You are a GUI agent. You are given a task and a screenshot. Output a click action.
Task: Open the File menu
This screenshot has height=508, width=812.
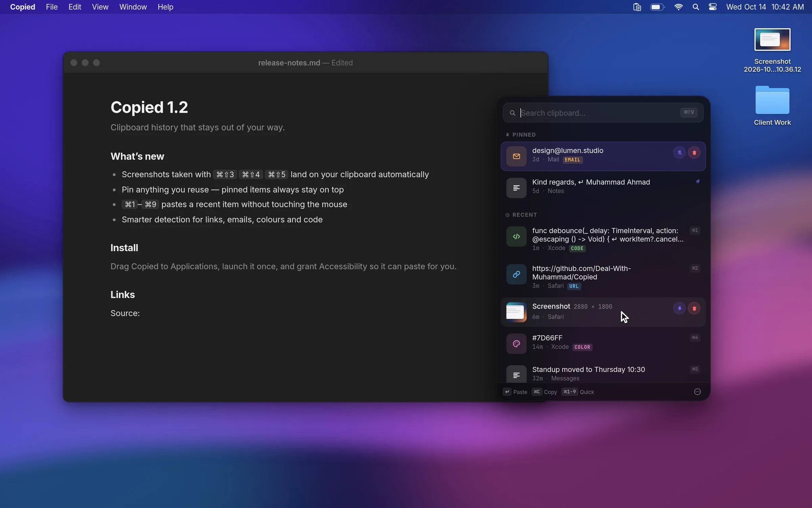52,7
